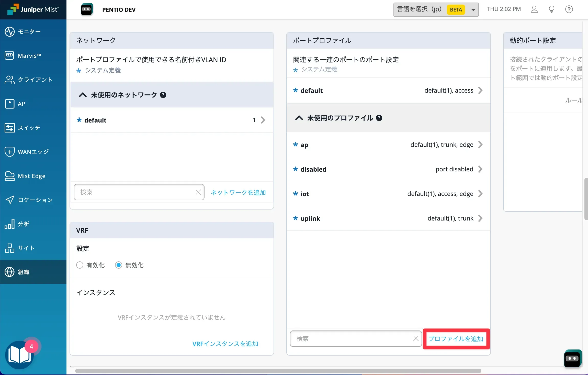Screen dimensions: 588x375
Task: Open the Marvis chat bot icon at bottom right
Action: pos(572,358)
